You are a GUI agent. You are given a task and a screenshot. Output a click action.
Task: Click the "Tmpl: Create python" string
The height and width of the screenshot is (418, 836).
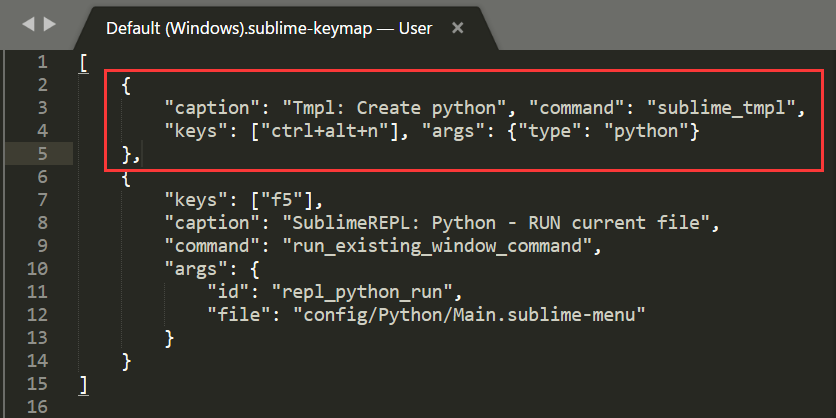coord(394,108)
